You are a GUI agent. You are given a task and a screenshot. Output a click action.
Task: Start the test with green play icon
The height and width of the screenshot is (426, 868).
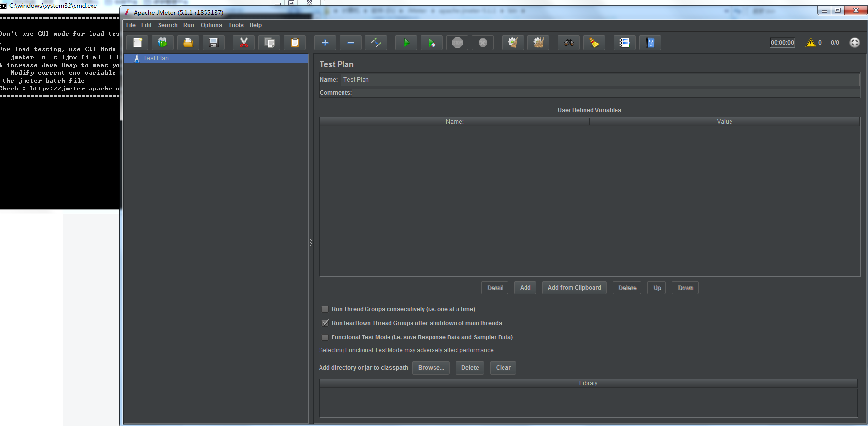click(406, 43)
